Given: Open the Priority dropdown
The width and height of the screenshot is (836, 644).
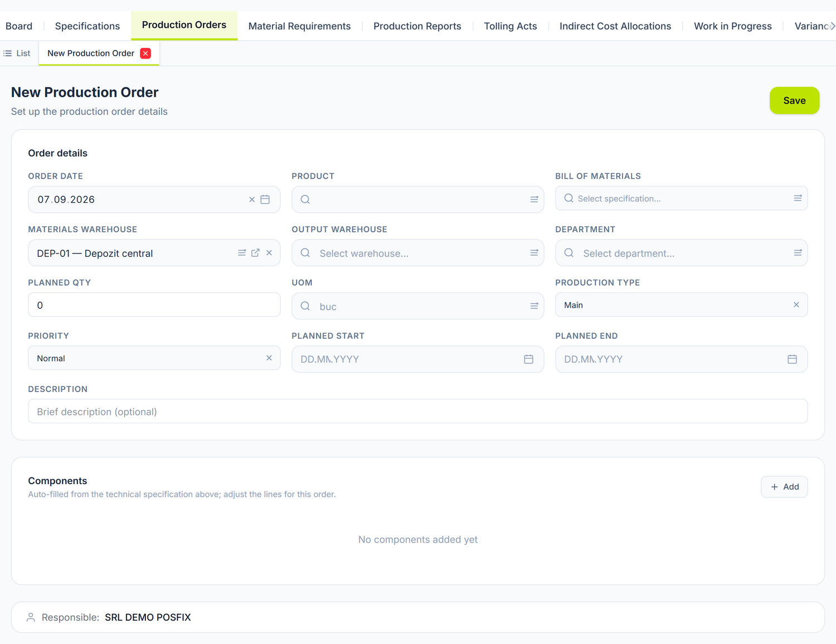Looking at the screenshot, I should tap(154, 358).
